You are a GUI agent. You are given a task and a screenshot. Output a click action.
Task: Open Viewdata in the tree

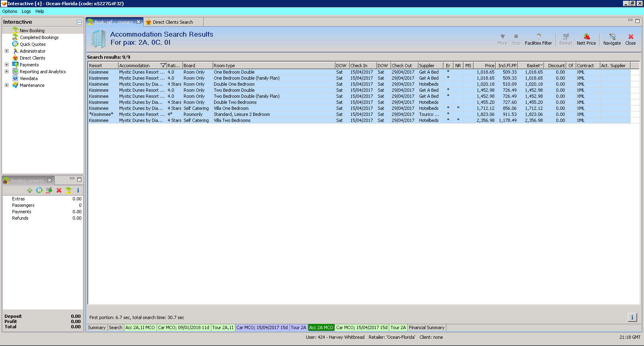coord(29,78)
